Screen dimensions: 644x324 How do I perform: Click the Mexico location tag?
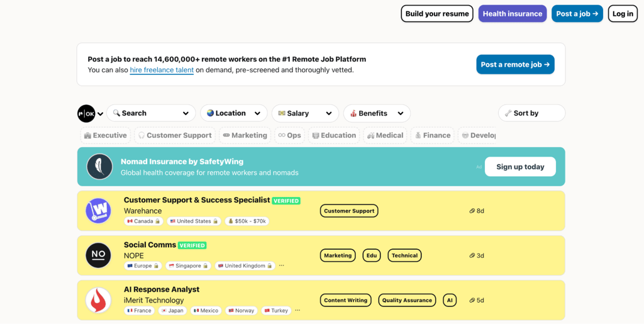(x=206, y=310)
